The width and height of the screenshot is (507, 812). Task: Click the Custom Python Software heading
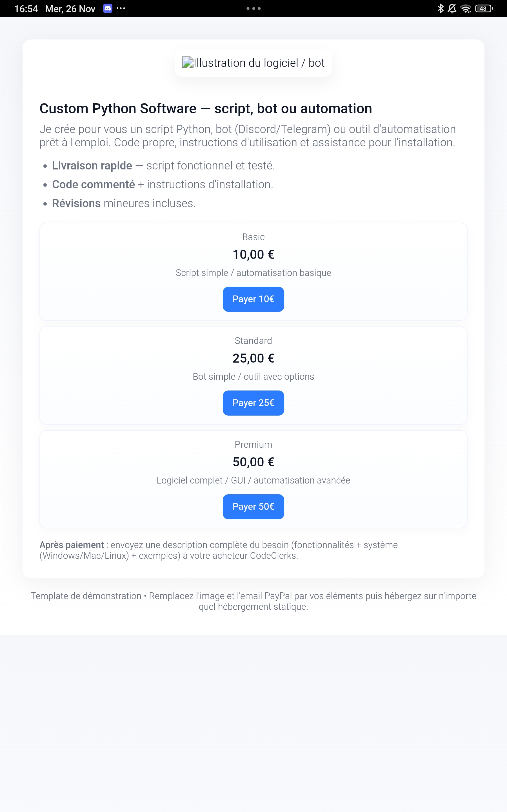coord(206,108)
